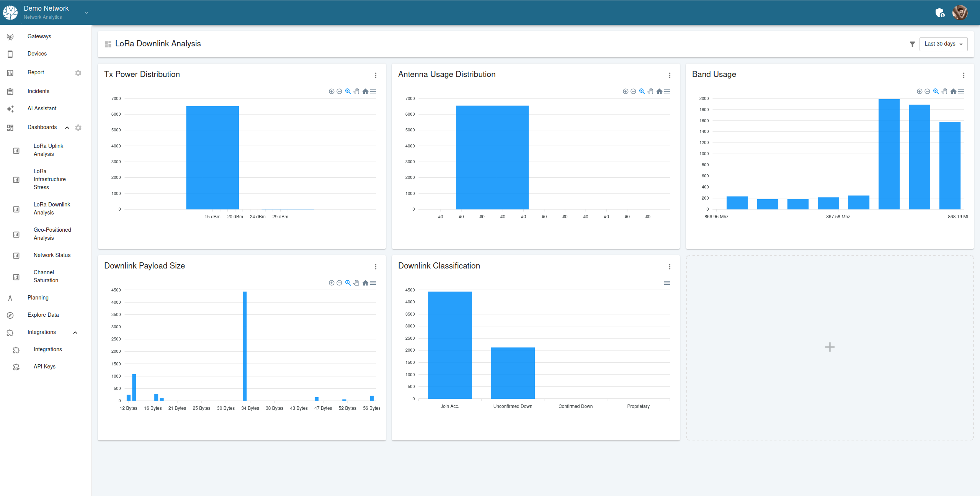The image size is (980, 496).
Task: Zoom in on Tx Power Distribution chart
Action: (332, 91)
